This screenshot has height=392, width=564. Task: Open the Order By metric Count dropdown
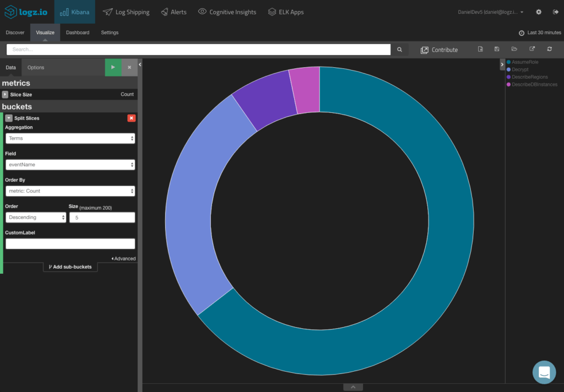tap(70, 190)
